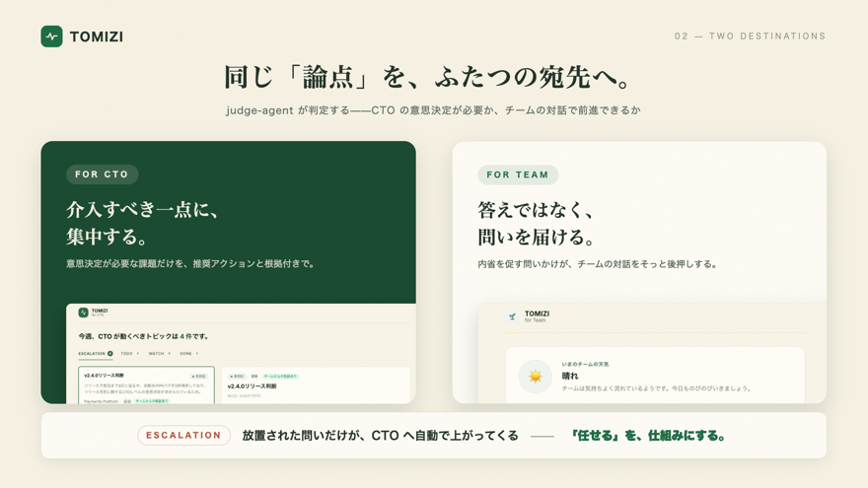This screenshot has width=868, height=488.
Task: Click the red ESCALATION pill in bottom banner
Action: pyautogui.click(x=183, y=436)
